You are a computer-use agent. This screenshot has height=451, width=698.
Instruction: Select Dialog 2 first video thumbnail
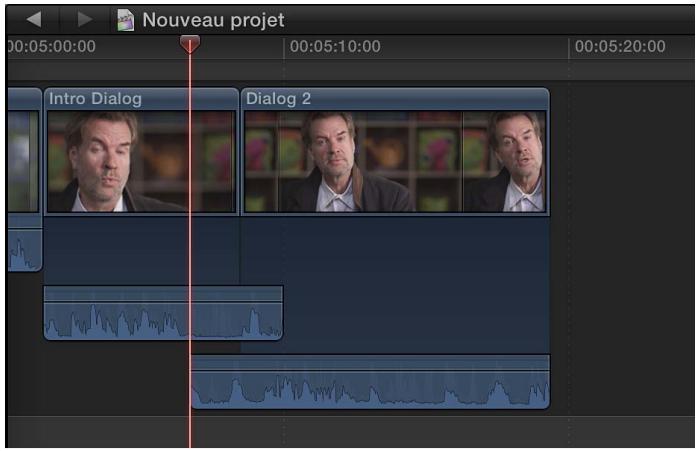261,161
